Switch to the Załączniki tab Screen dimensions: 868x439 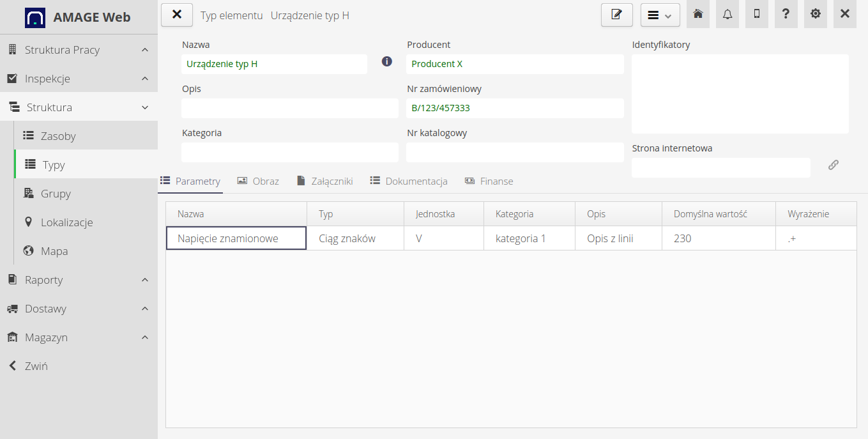pos(324,181)
